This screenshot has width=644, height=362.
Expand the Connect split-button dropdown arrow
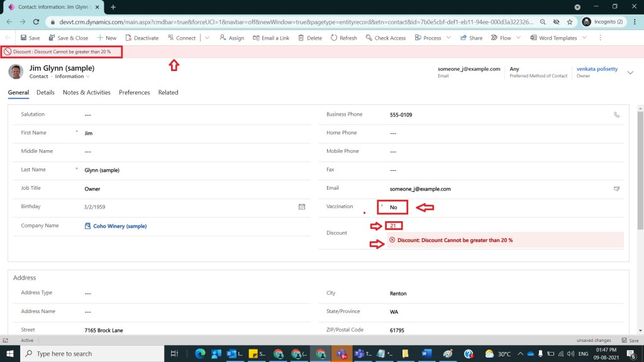tap(207, 38)
